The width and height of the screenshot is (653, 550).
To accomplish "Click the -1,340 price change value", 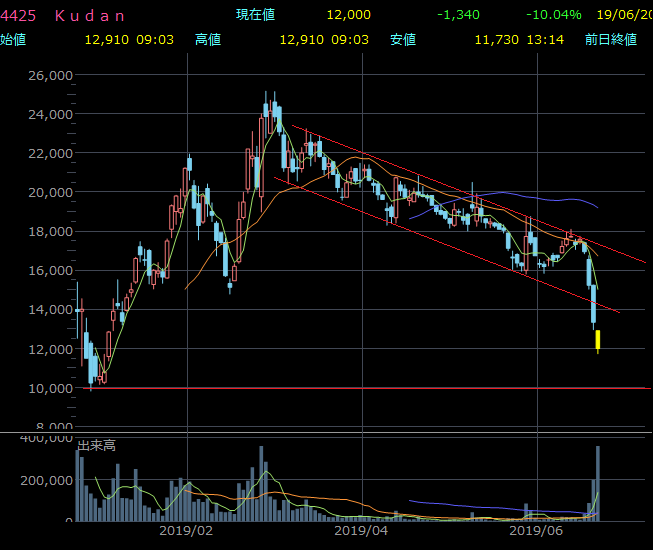I will (459, 15).
